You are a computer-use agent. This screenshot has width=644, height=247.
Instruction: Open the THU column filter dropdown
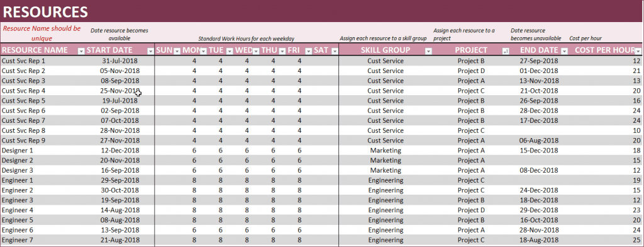click(x=282, y=51)
